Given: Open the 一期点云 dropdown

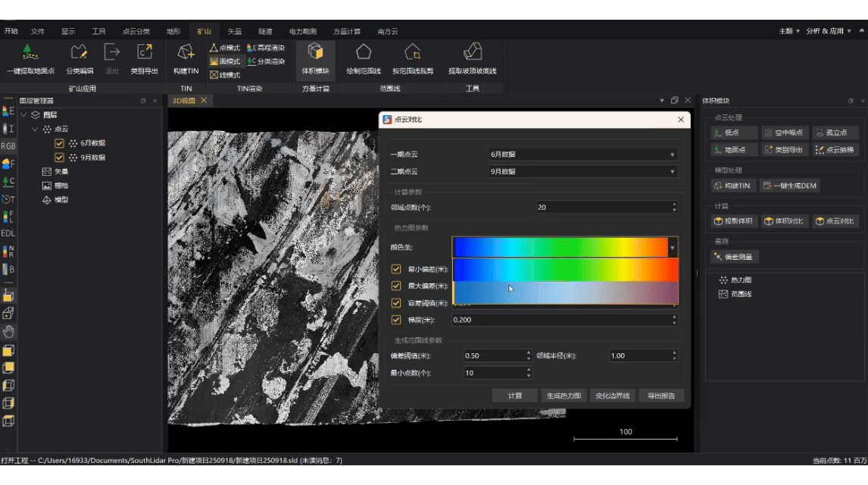Looking at the screenshot, I should tap(583, 155).
